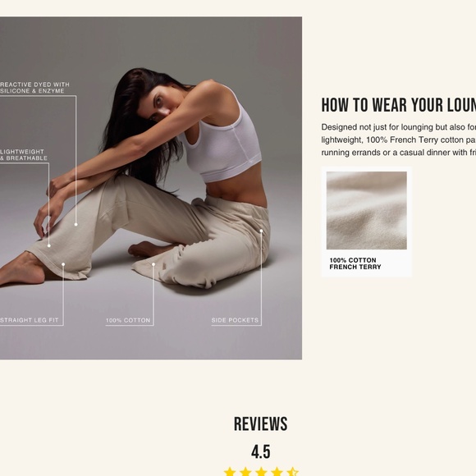Click the hotspot dot for Reactive Dyed callout
The image size is (476, 476).
point(76,224)
